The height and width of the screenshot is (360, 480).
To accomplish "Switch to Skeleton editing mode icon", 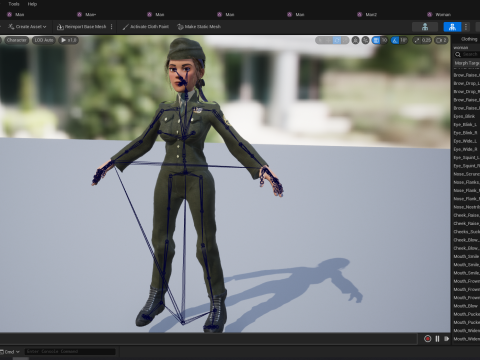I will pos(425,27).
